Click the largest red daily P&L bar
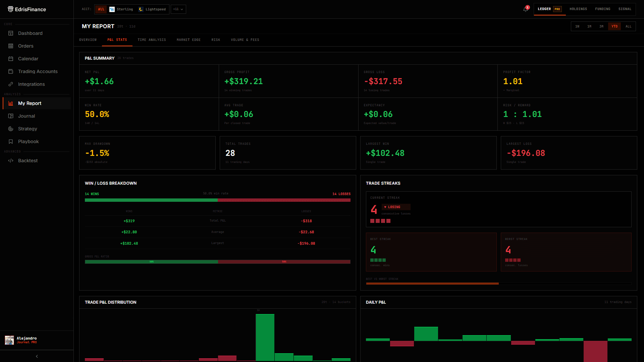Screen dimensions: 644x362 tap(595, 351)
